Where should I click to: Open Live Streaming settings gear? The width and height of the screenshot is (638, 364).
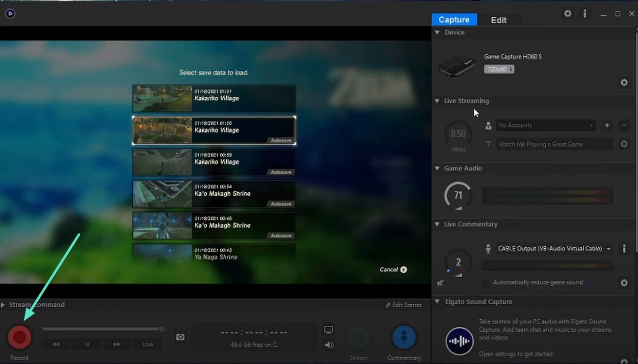click(x=624, y=144)
